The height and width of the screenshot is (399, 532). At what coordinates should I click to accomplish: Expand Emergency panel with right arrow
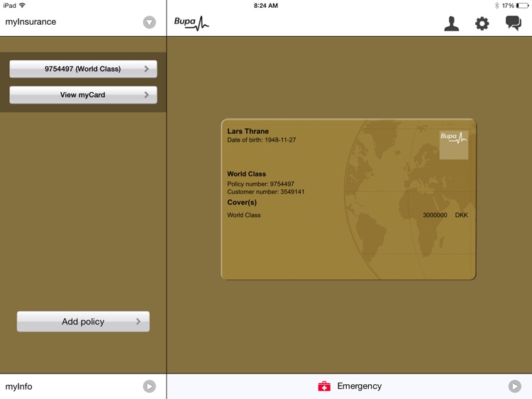pyautogui.click(x=515, y=386)
